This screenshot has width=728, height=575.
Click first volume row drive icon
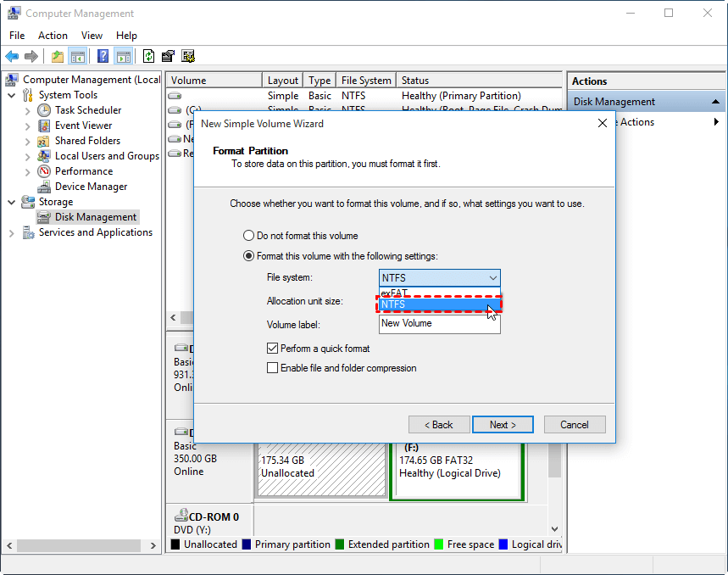[175, 96]
